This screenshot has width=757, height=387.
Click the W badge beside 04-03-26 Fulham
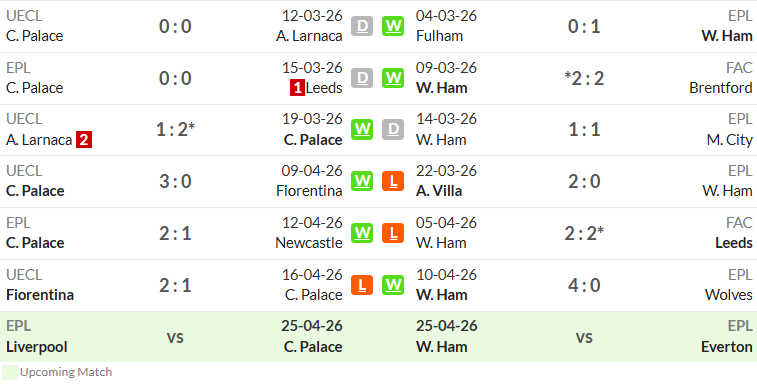coord(393,26)
